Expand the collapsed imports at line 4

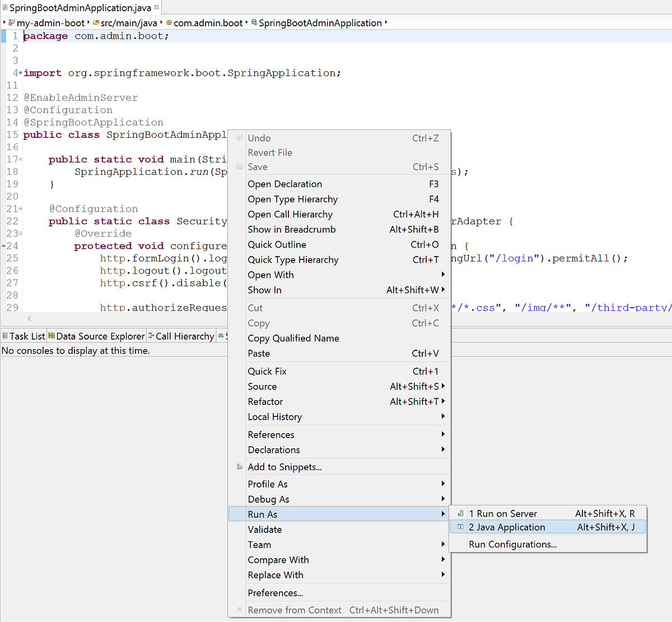point(20,72)
